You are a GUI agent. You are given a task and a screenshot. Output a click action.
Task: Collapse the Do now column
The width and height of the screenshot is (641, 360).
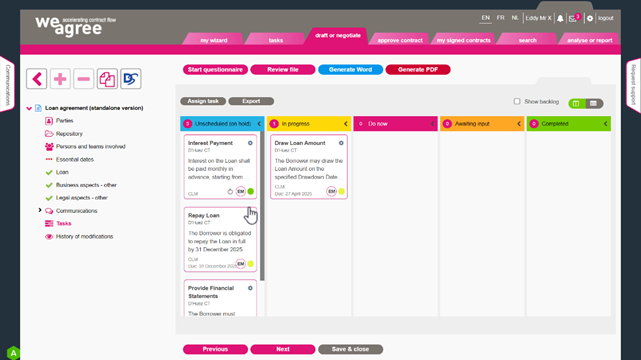point(432,124)
